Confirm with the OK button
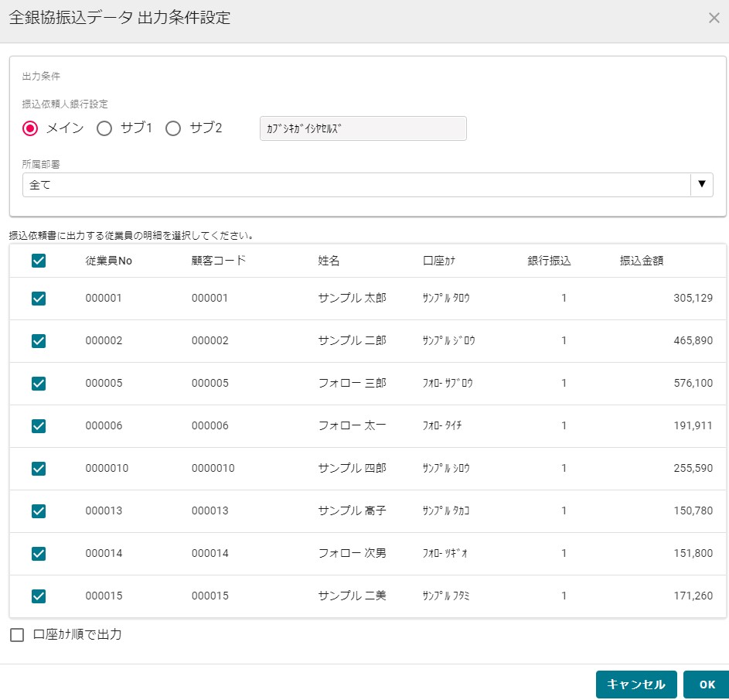The width and height of the screenshot is (729, 700). 707,685
